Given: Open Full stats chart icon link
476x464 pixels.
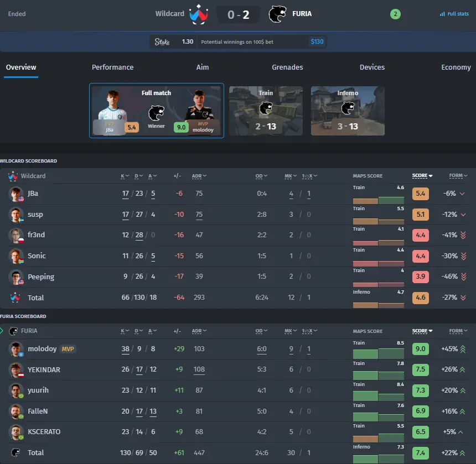Looking at the screenshot, I should point(454,14).
